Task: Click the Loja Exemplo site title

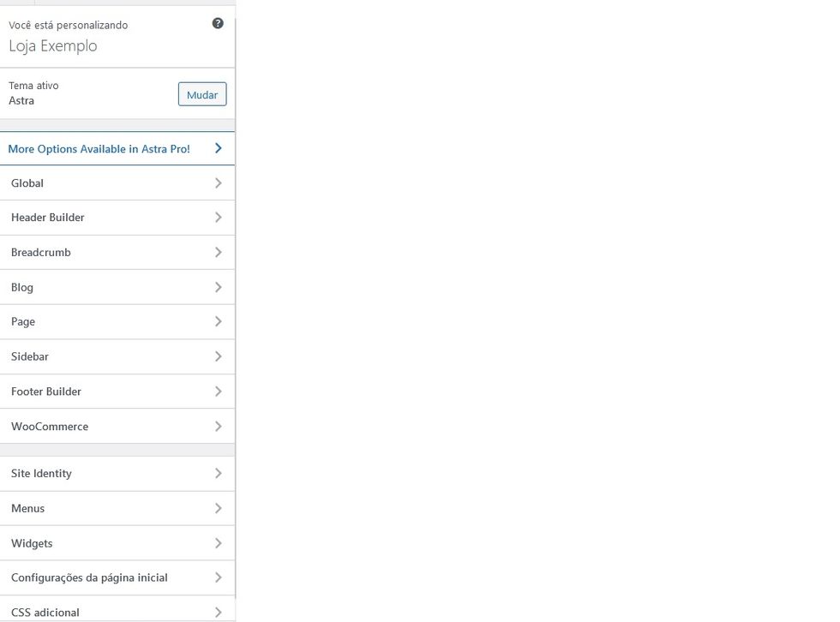Action: coord(53,46)
